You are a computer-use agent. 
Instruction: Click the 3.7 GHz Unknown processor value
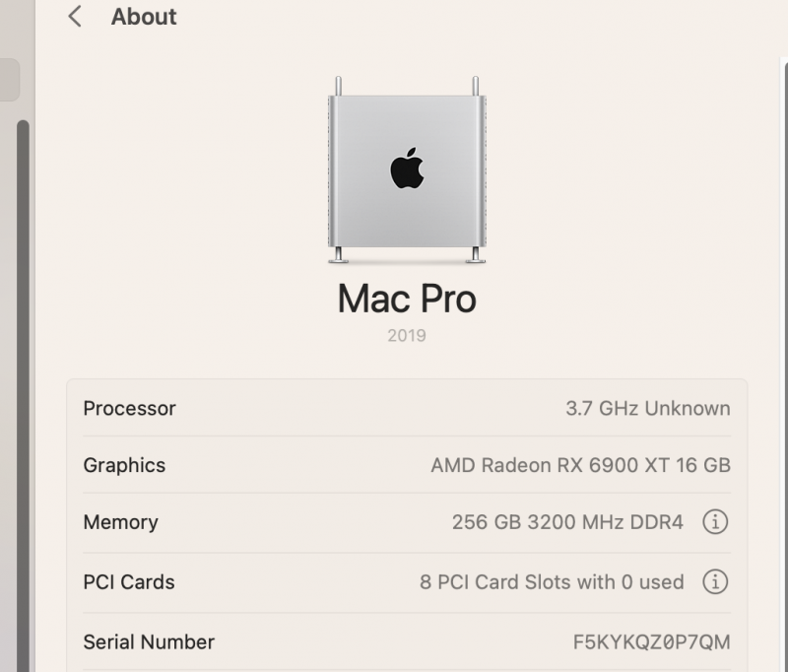coord(647,408)
